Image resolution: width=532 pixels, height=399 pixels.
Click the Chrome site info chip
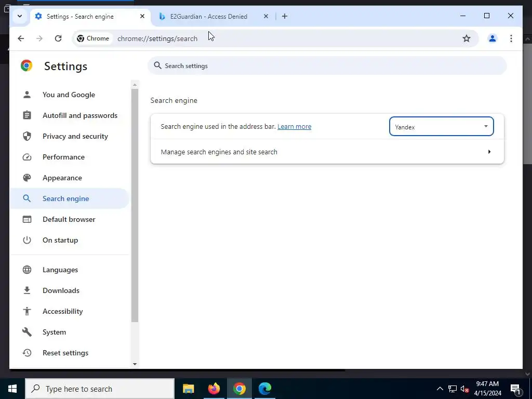(x=93, y=38)
